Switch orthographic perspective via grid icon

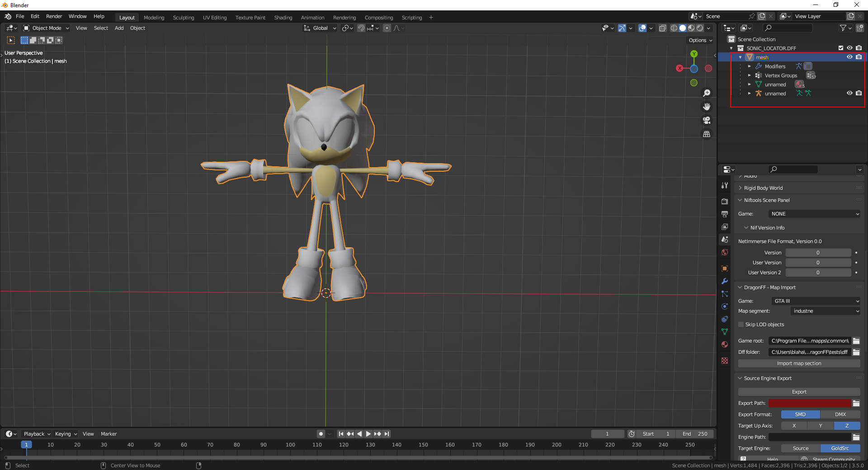707,134
